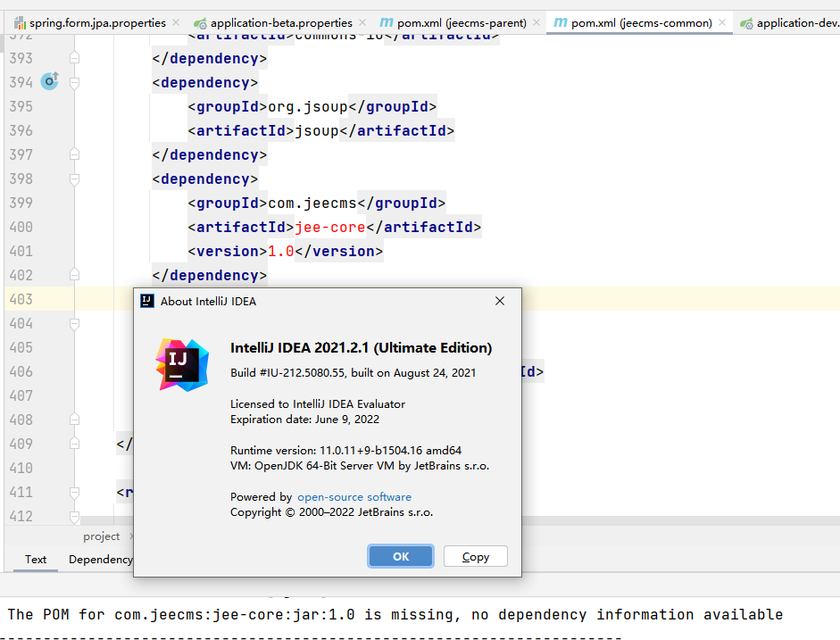Close pom.xml (jeecms-parent) tab

click(536, 22)
